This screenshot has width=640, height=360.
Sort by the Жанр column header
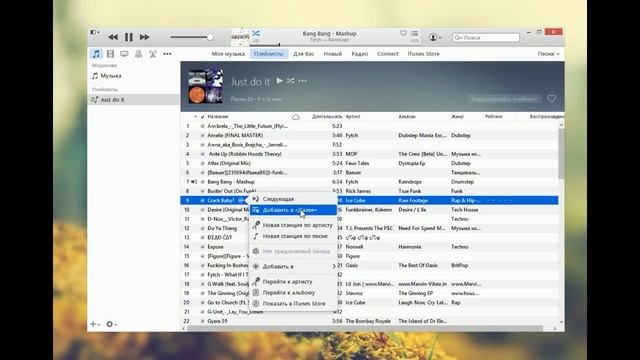457,117
